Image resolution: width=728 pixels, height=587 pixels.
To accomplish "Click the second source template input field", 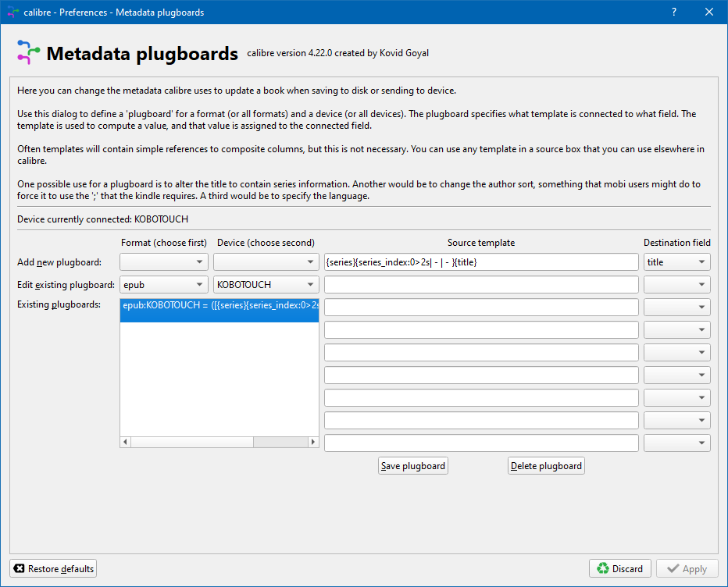I will pos(481,284).
